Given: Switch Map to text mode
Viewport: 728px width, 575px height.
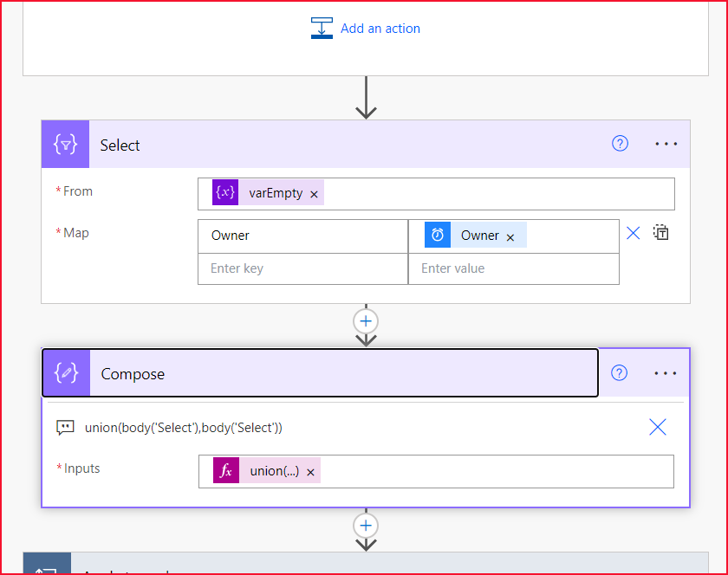Looking at the screenshot, I should (660, 232).
